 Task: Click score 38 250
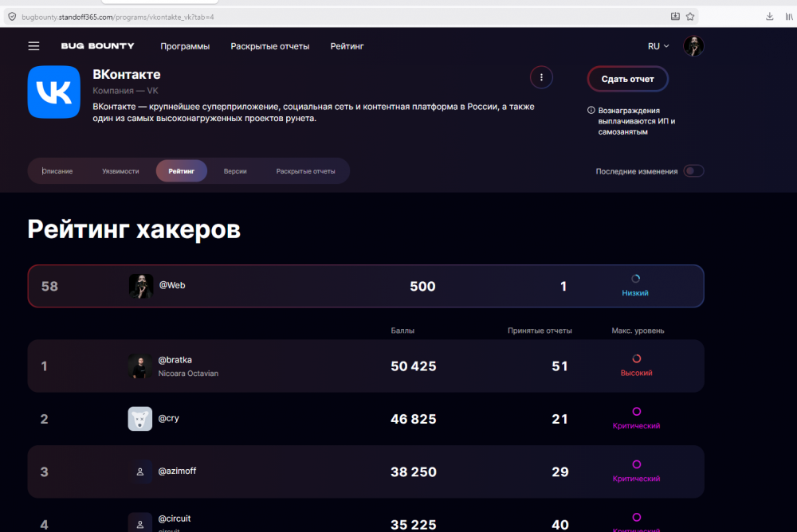(413, 471)
